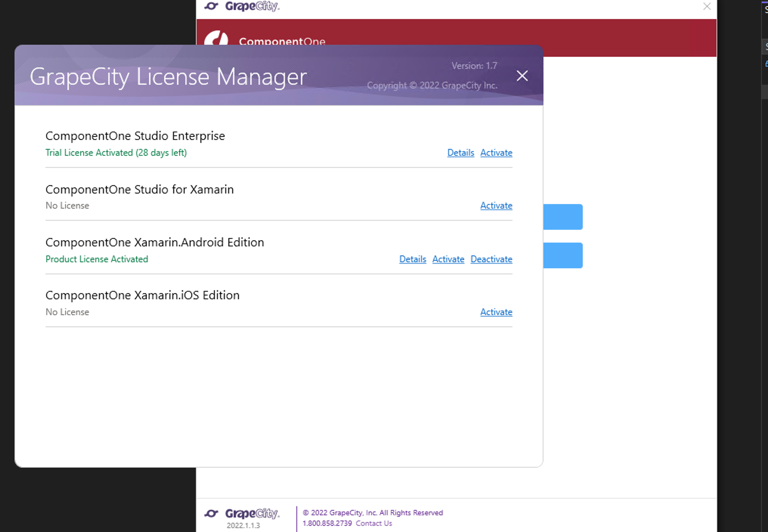Select 'ComponentOne Xamarin.iOS Edition' product name
768x532 pixels.
[x=142, y=295]
